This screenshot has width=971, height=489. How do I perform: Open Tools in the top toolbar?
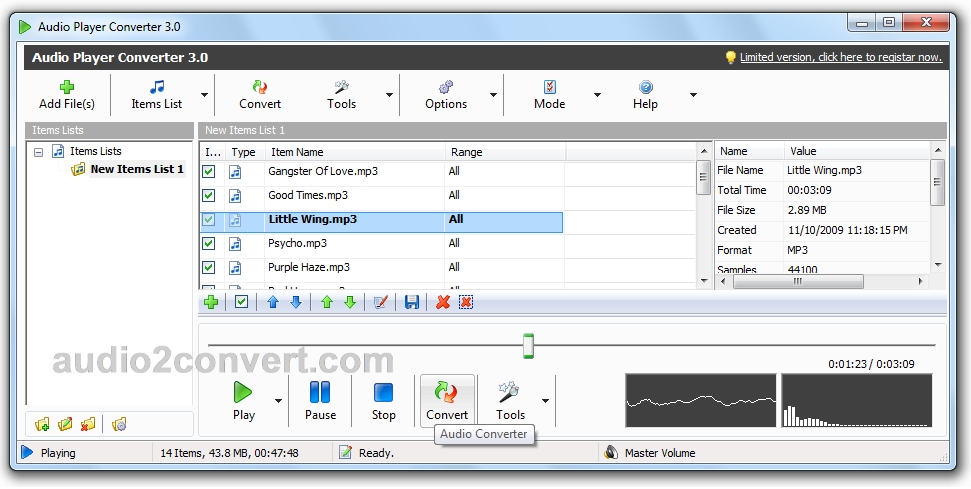point(342,95)
